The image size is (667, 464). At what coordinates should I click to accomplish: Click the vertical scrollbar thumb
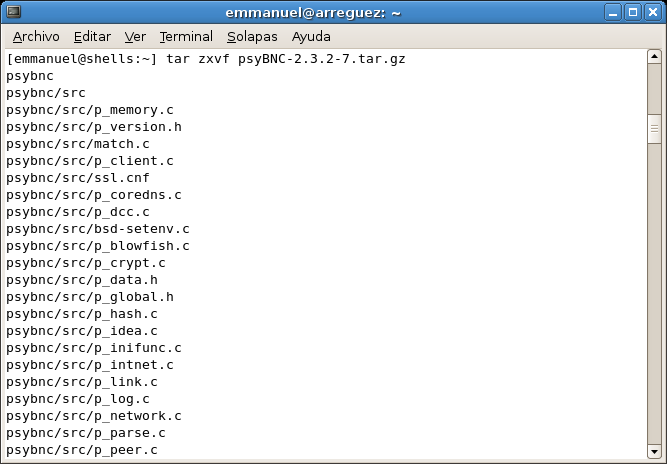pyautogui.click(x=654, y=129)
